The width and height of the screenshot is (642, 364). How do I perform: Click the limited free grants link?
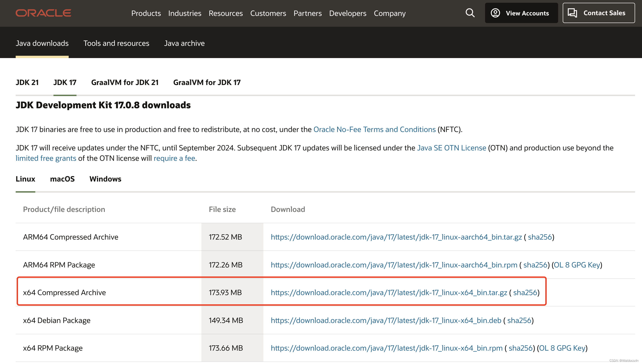coord(46,158)
